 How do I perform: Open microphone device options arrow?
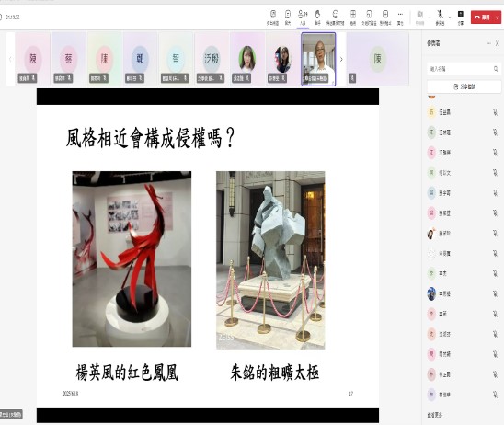[x=450, y=17]
